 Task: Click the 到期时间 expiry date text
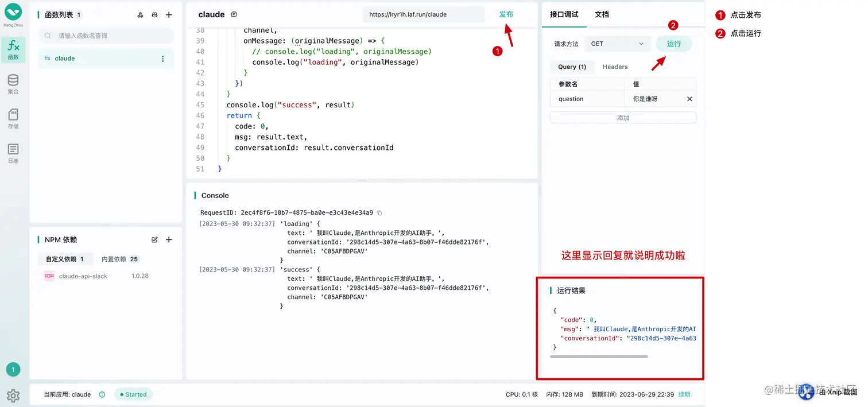click(631, 394)
